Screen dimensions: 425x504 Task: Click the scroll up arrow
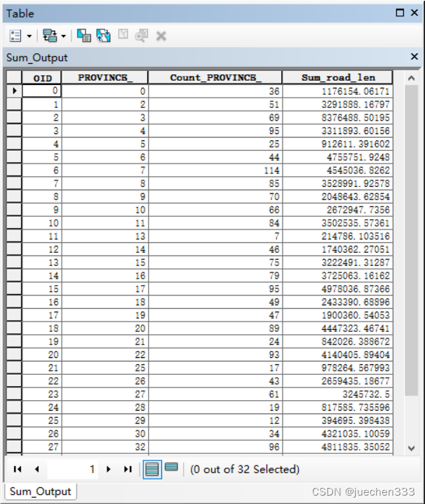(x=412, y=78)
